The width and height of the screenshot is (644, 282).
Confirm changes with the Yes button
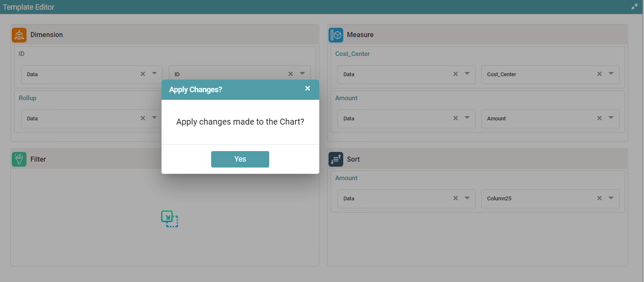point(240,159)
